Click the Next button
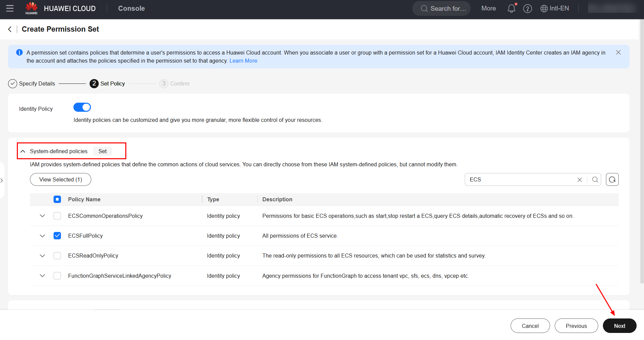This screenshot has width=644, height=340. pos(619,326)
